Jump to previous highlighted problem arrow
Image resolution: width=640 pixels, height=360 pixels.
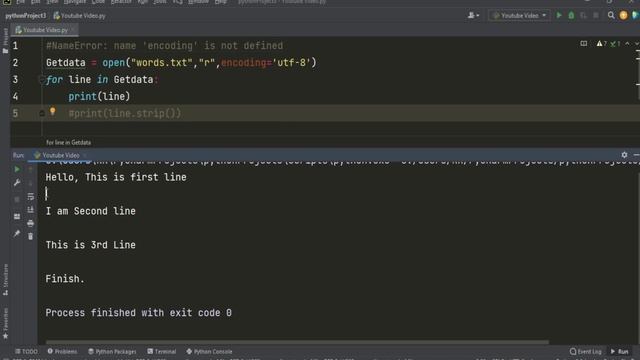coord(627,44)
